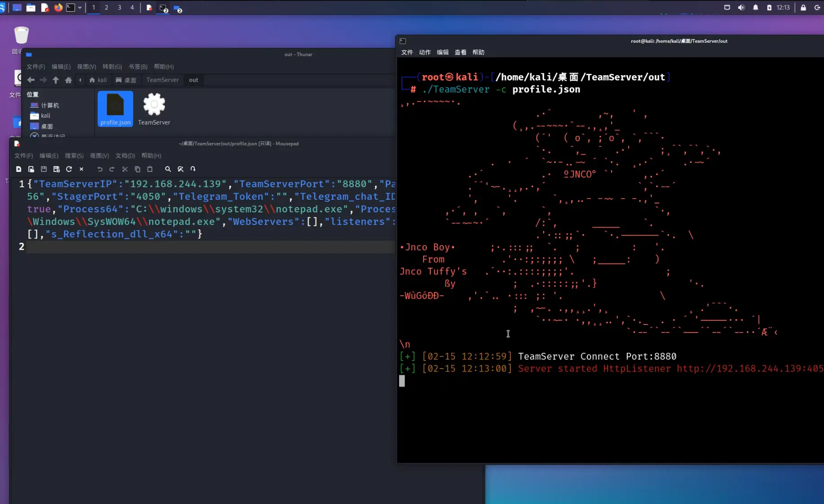Screen dimensions: 824x504
Task: Switch to workspace 2
Action: click(x=106, y=8)
